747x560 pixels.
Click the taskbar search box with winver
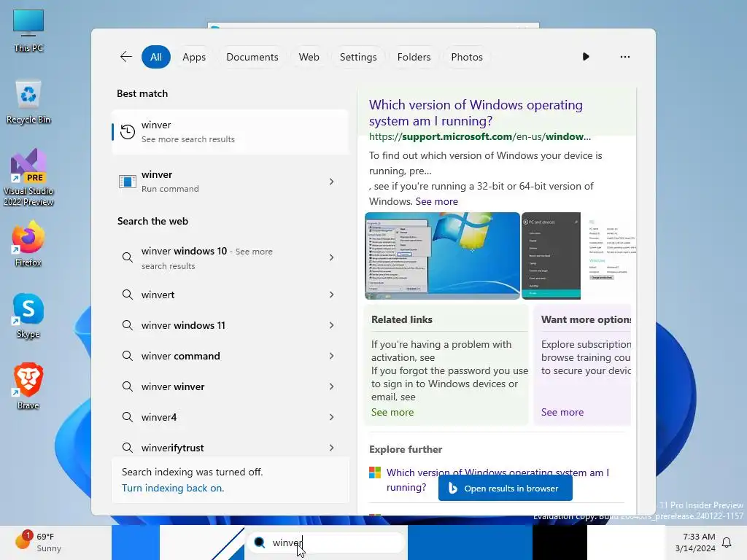click(326, 542)
